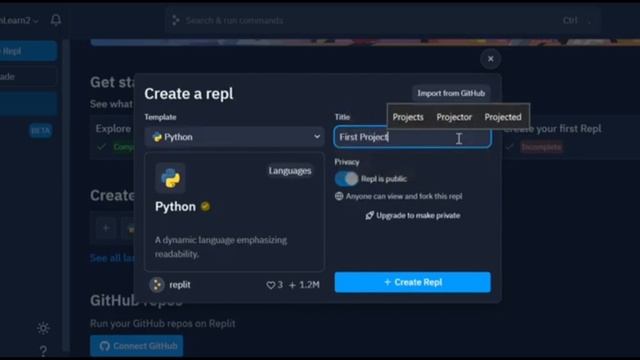Viewport: 640px width, 360px height.
Task: Open the team account dropdown at top left
Action: (x=18, y=20)
